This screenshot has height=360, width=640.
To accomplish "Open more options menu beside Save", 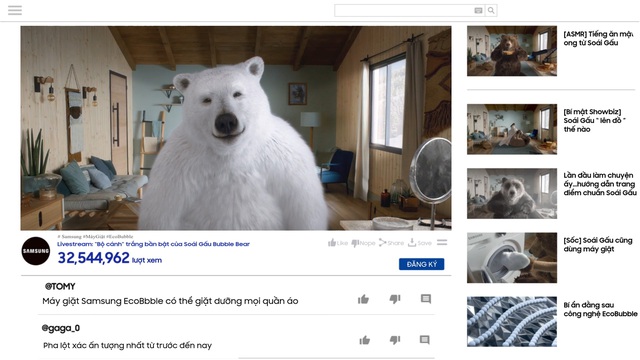I will click(442, 242).
